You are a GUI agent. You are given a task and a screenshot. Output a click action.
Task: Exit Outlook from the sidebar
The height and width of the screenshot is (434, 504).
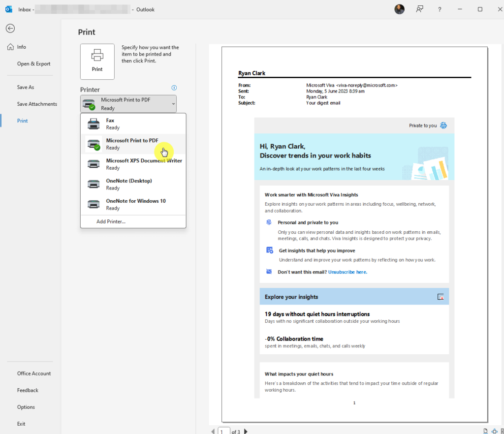(21, 424)
